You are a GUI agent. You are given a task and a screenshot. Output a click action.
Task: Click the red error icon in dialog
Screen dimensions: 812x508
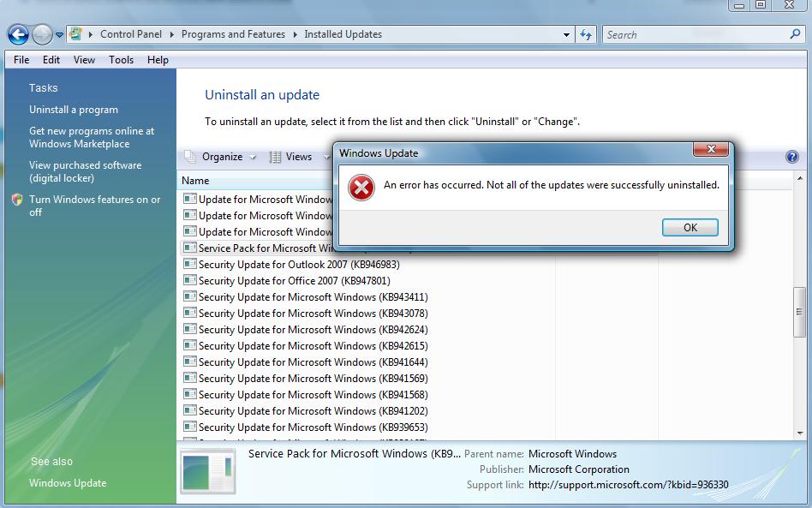click(361, 188)
